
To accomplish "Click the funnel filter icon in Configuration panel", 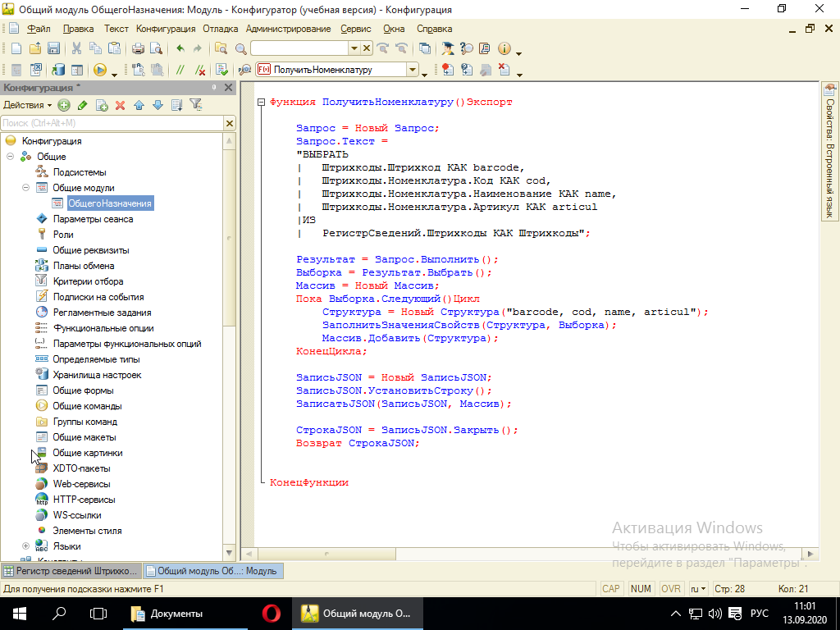I will 195,105.
